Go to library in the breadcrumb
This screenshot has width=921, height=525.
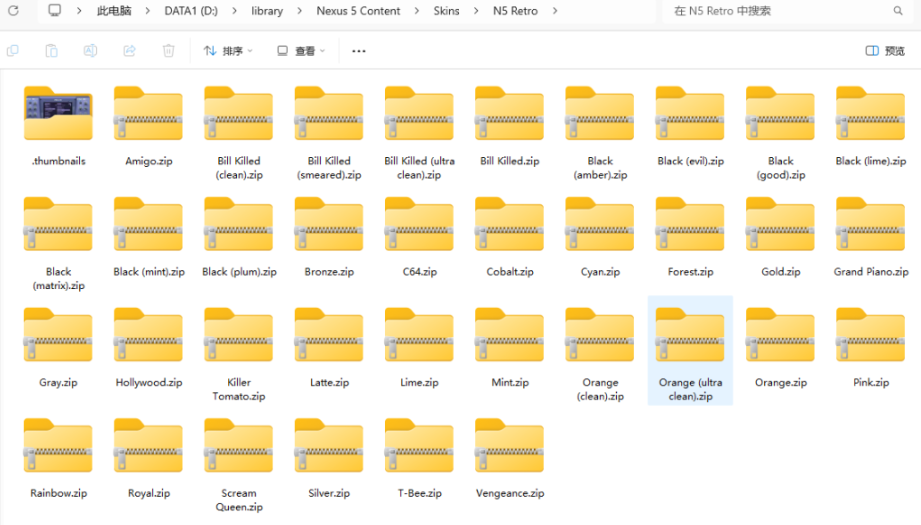pyautogui.click(x=267, y=11)
